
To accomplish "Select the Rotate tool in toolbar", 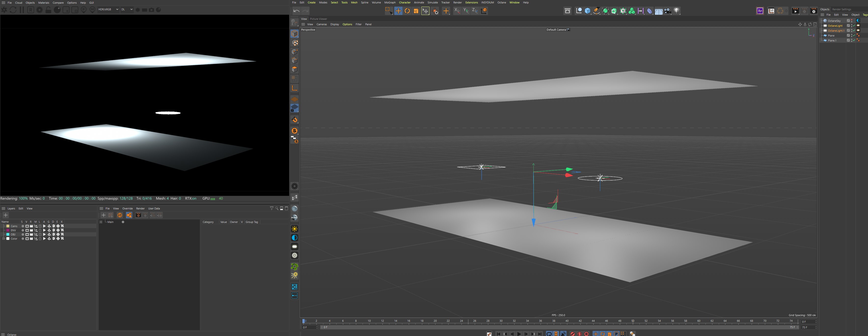I will (407, 11).
